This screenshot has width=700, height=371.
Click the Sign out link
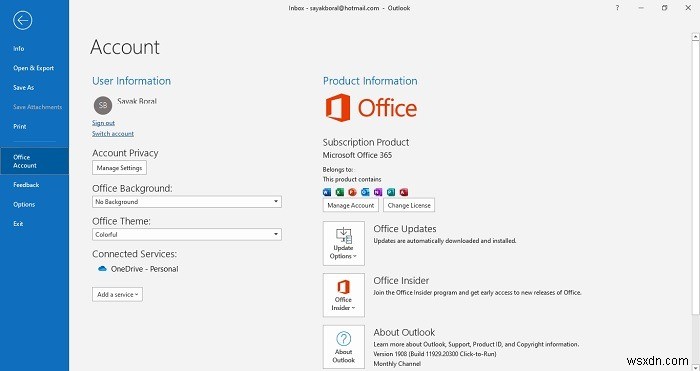pyautogui.click(x=104, y=123)
